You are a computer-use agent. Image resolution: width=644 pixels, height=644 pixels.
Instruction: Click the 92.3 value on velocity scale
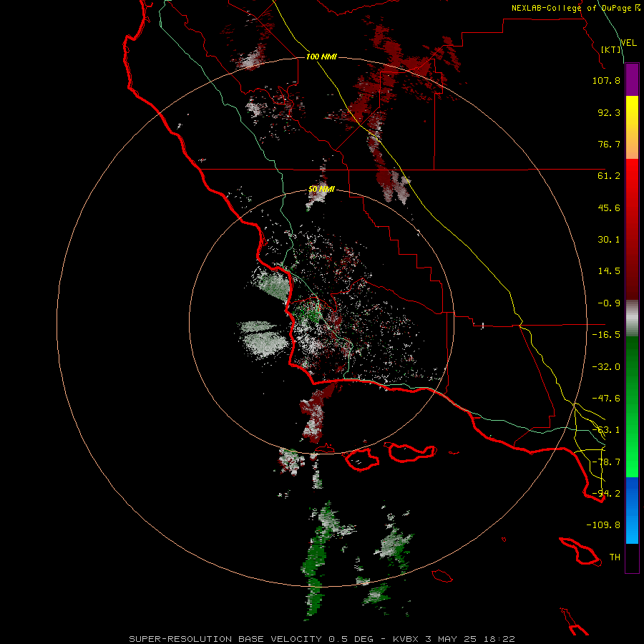coord(609,112)
